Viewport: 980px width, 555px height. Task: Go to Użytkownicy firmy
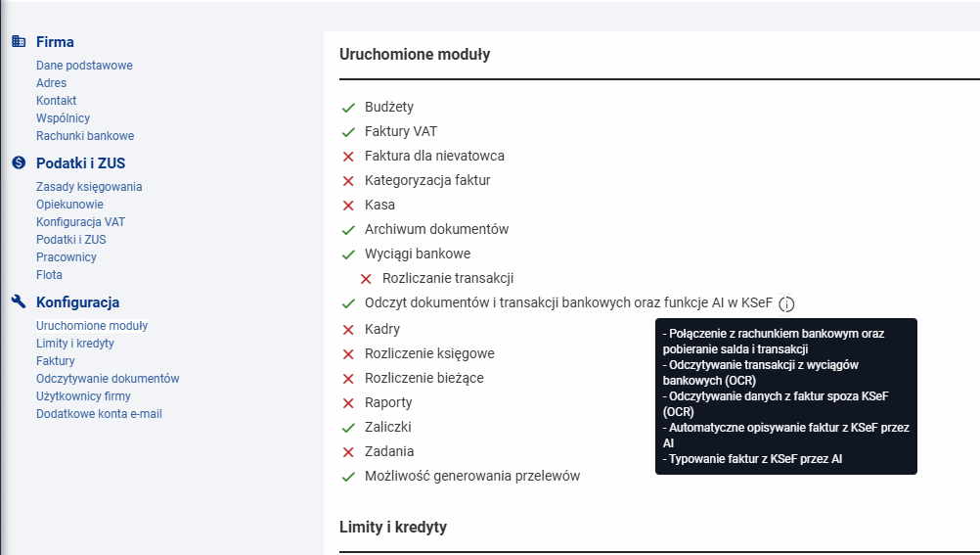click(83, 395)
